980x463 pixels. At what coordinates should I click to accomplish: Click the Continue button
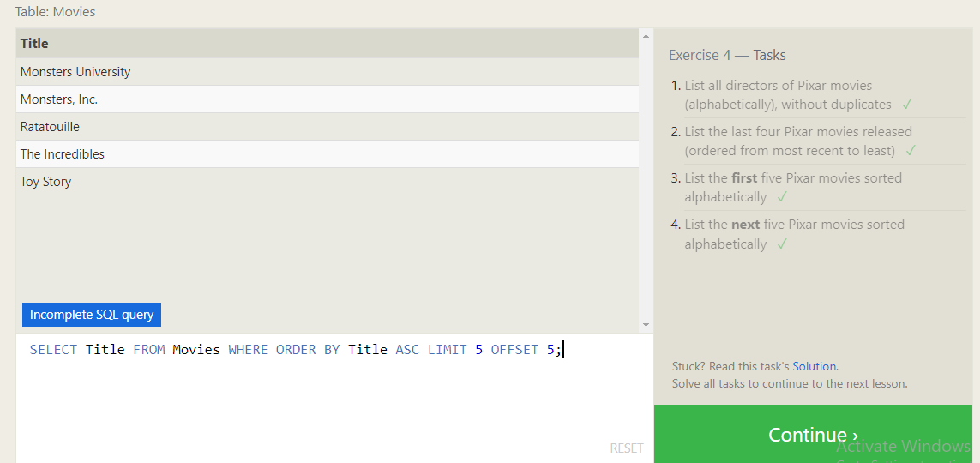[813, 434]
